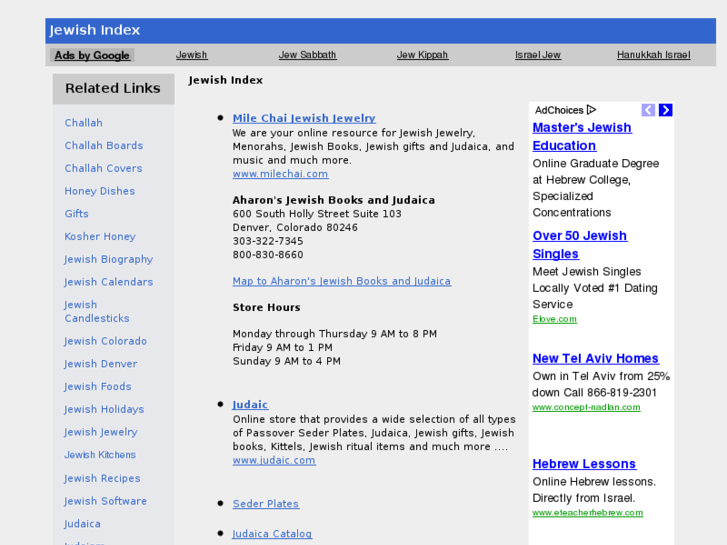Screen dimensions: 727x545
Task: Open the Judaica sidebar link
Action: click(82, 524)
